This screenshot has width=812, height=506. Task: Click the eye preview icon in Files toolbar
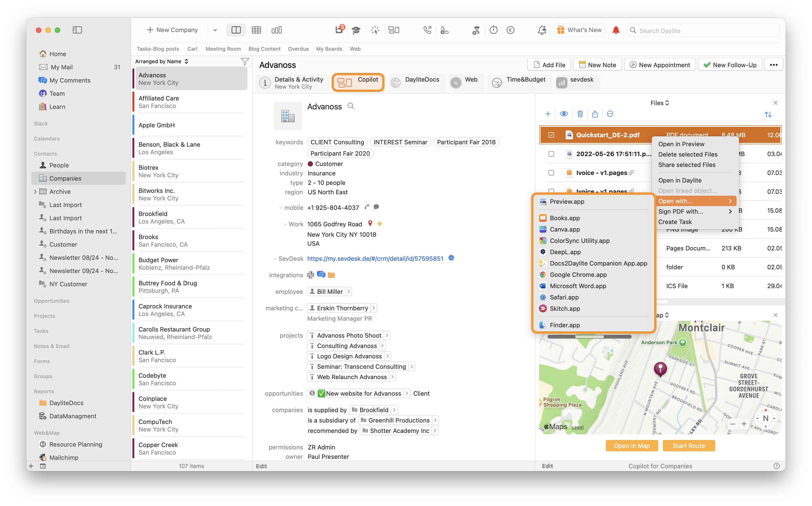point(564,114)
